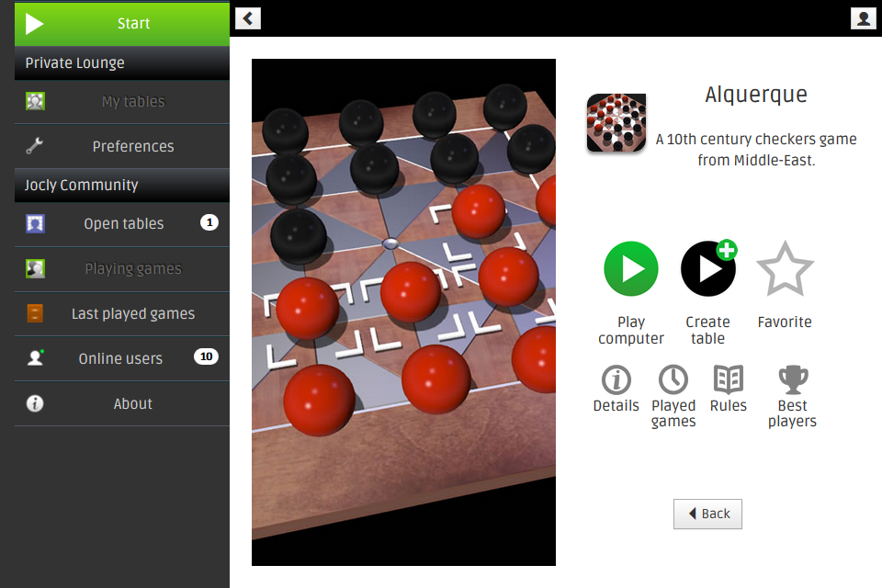View Best players trophy icon
Image resolution: width=882 pixels, height=588 pixels.
click(x=793, y=379)
